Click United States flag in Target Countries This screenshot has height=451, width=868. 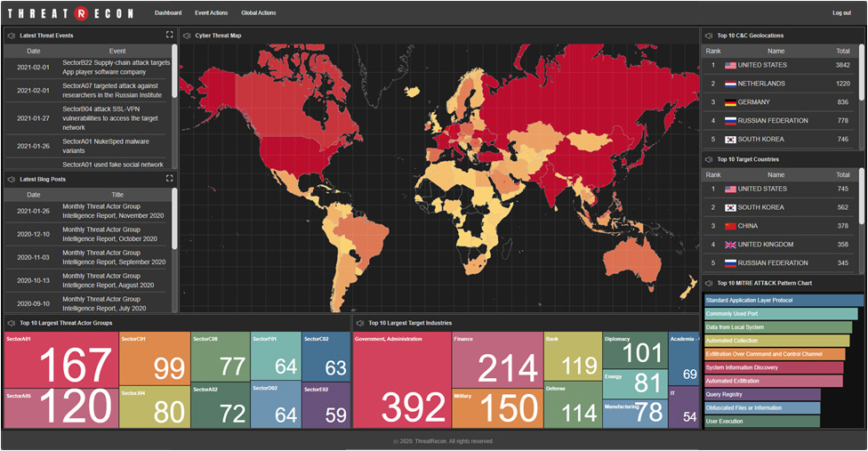(x=731, y=189)
